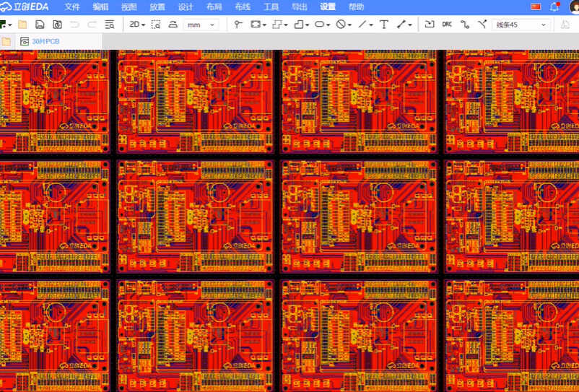Click the zoom-to-selection icon

point(156,25)
